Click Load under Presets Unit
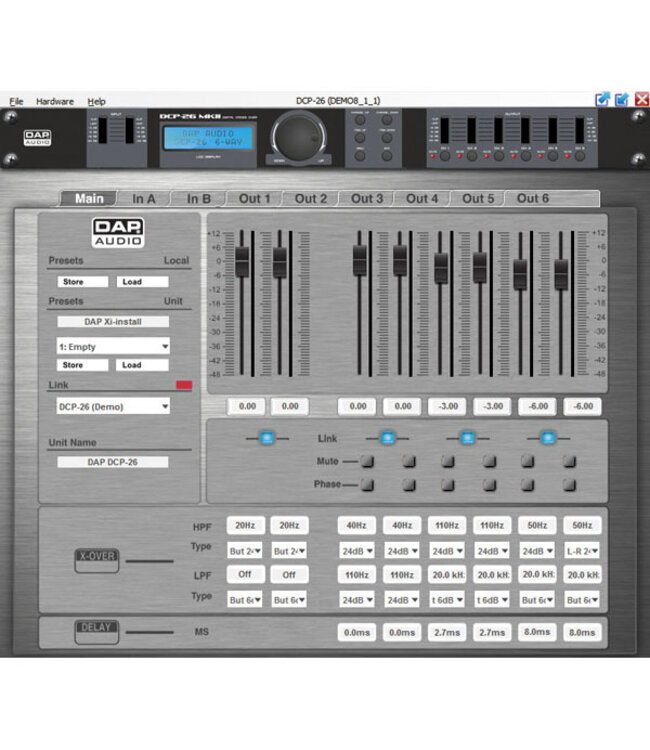 (x=142, y=365)
